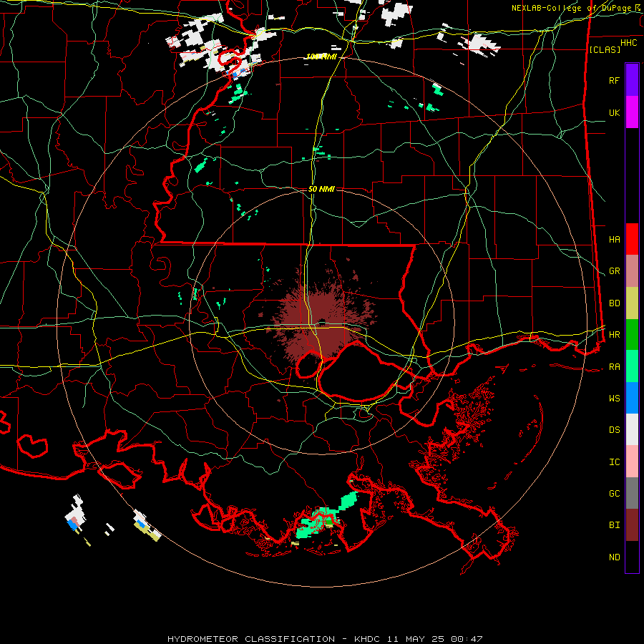Select the yellow BD legend swatch
The height and width of the screenshot is (644, 644).
point(632,303)
